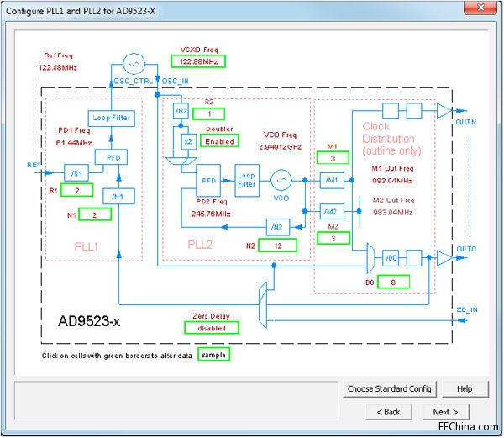Click the /D0 divider block

(389, 257)
